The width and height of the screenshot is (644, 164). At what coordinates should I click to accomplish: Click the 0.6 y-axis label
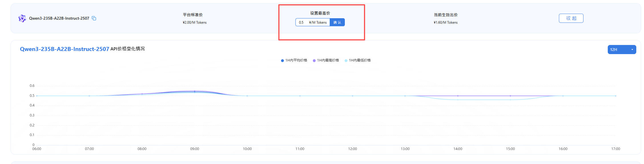(x=32, y=86)
